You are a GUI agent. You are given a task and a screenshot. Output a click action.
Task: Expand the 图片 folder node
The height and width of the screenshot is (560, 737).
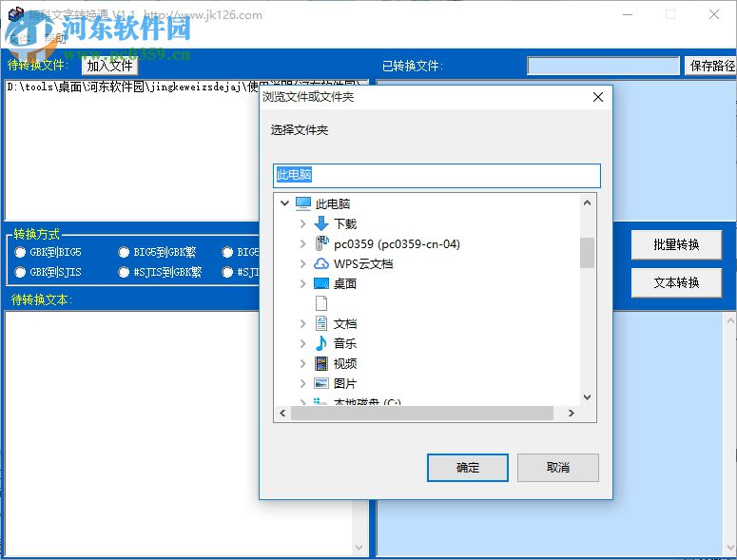[x=302, y=383]
